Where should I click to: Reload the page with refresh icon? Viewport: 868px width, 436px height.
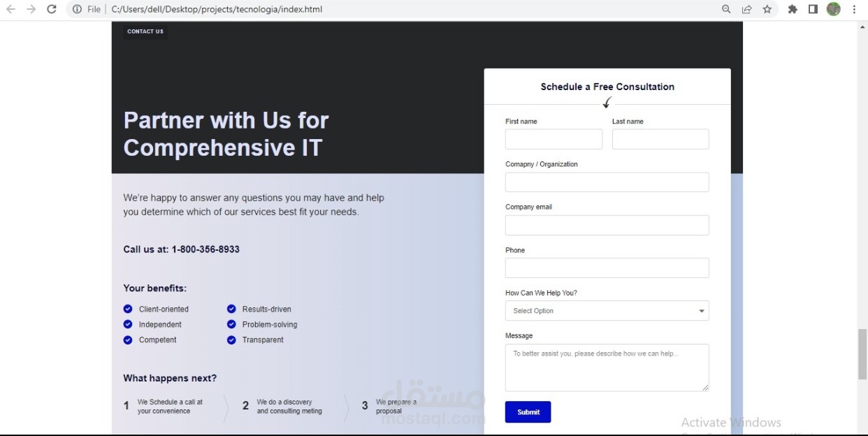(51, 9)
